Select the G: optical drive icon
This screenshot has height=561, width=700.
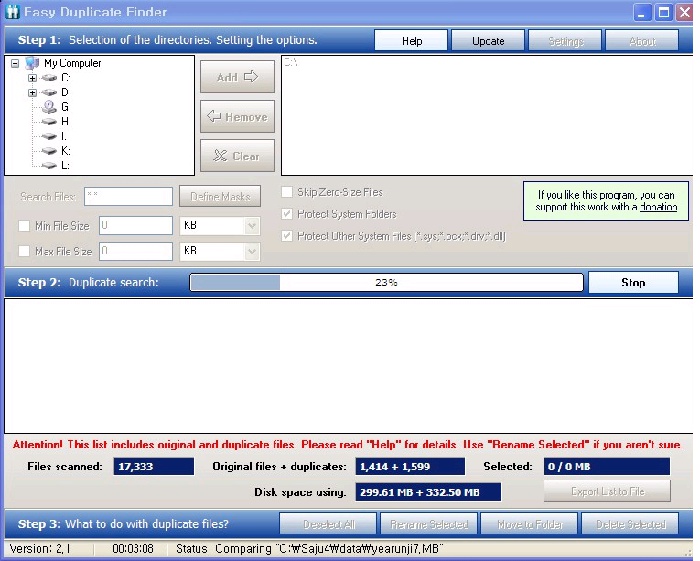(49, 107)
